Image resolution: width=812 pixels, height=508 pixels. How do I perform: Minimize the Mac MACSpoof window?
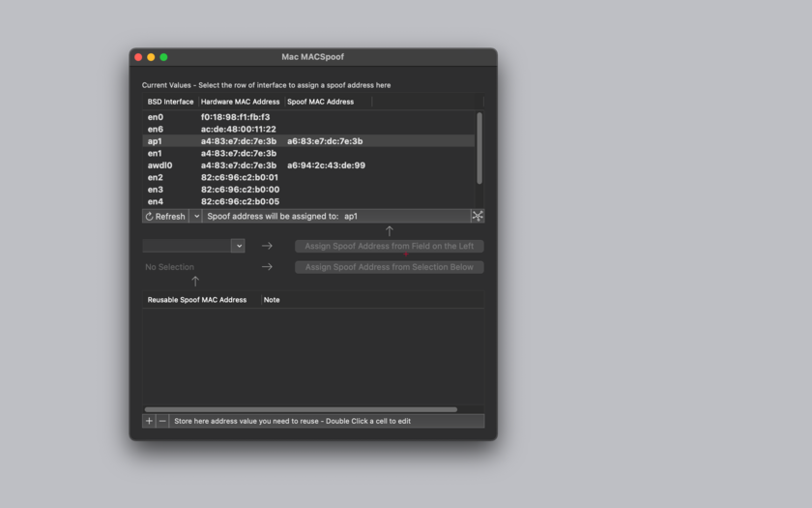151,57
